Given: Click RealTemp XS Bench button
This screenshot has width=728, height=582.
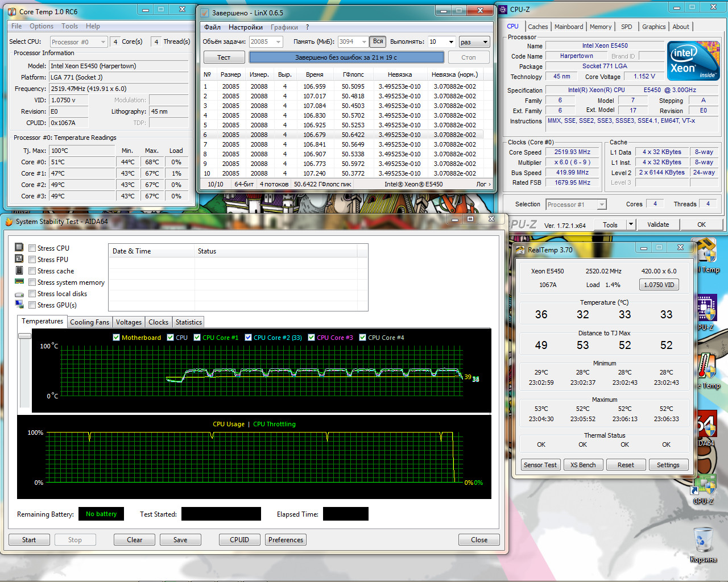Looking at the screenshot, I should pos(583,465).
